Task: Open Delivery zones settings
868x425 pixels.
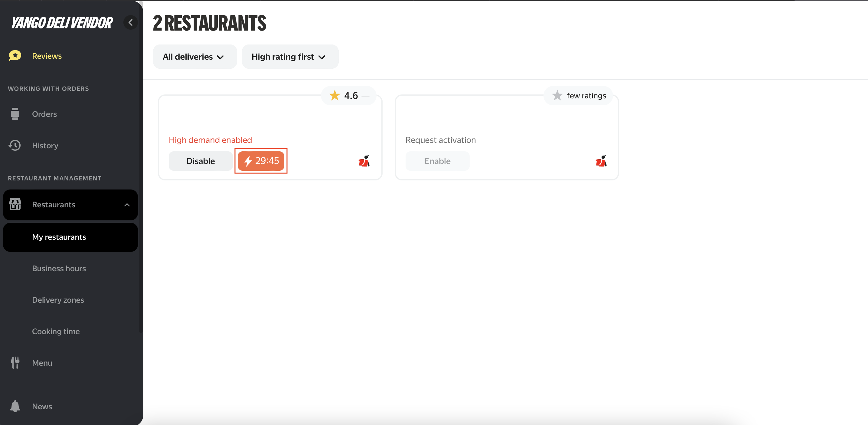Action: (x=58, y=300)
